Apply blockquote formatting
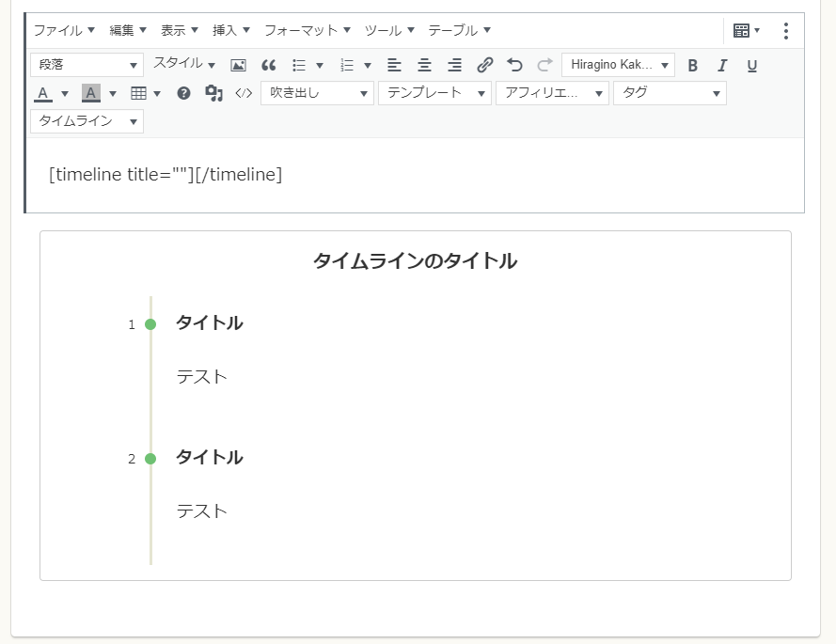Viewport: 836px width, 644px height. click(x=268, y=65)
